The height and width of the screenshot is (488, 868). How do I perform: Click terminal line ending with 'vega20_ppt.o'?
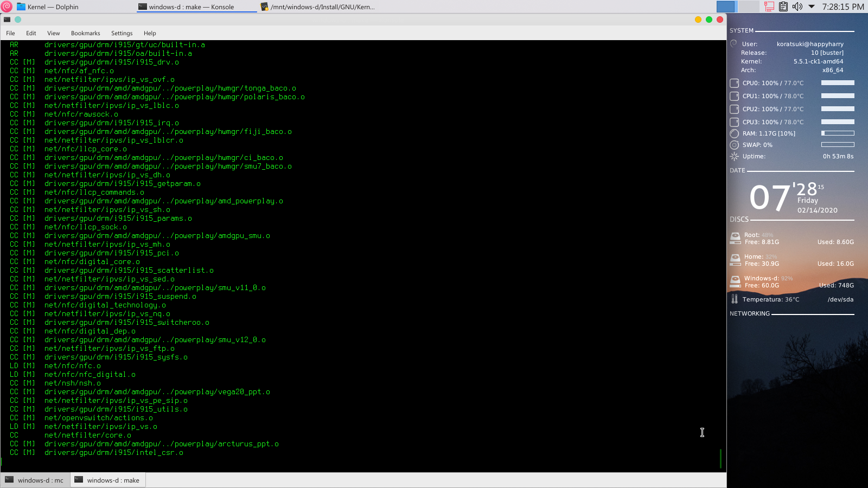(x=157, y=391)
